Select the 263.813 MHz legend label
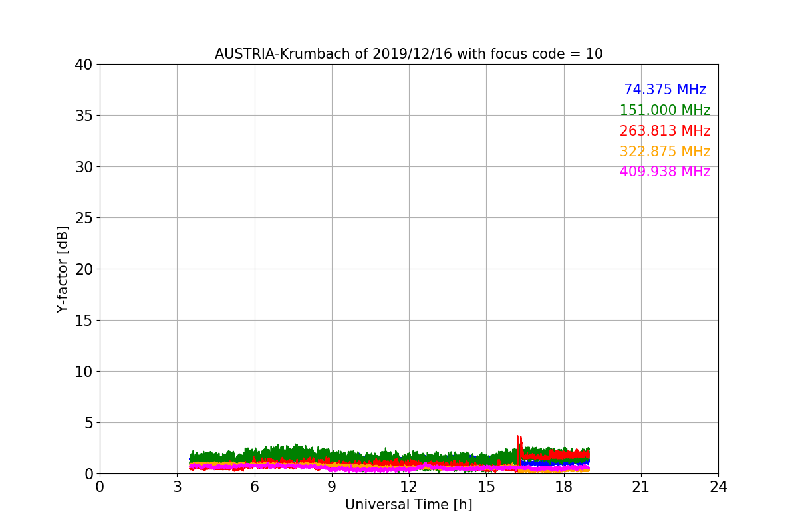The height and width of the screenshot is (532, 798). click(x=665, y=131)
